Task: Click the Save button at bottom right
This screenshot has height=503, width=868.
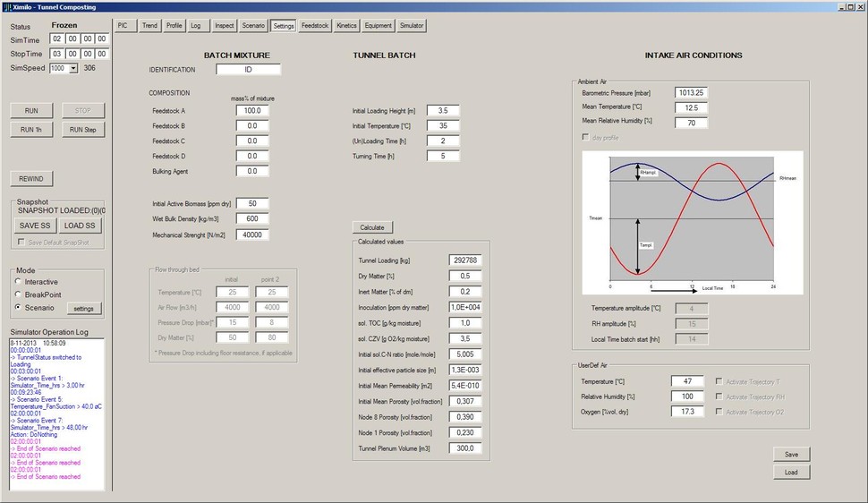Action: [x=791, y=455]
